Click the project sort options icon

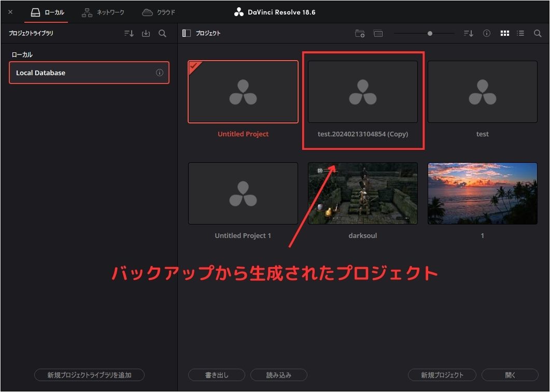(468, 33)
